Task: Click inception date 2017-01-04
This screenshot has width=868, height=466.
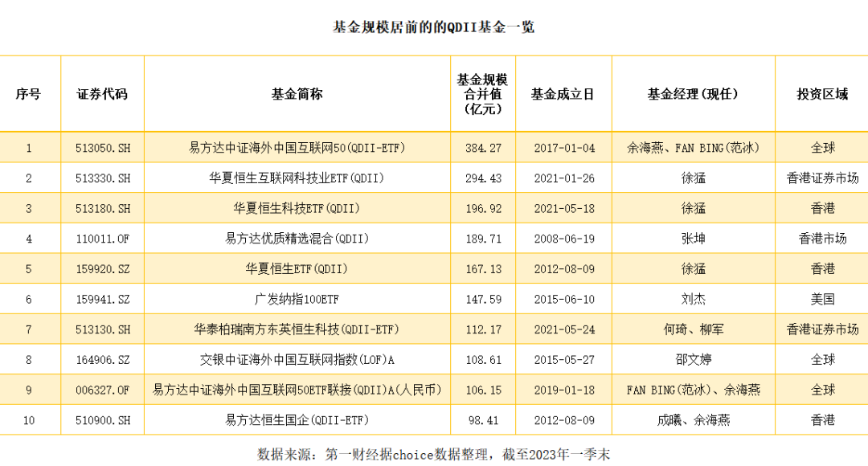Action: [564, 148]
